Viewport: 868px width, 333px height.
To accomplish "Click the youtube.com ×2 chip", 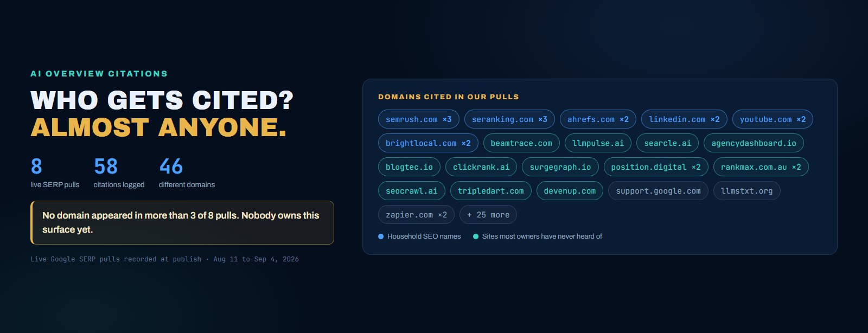I will pos(773,119).
